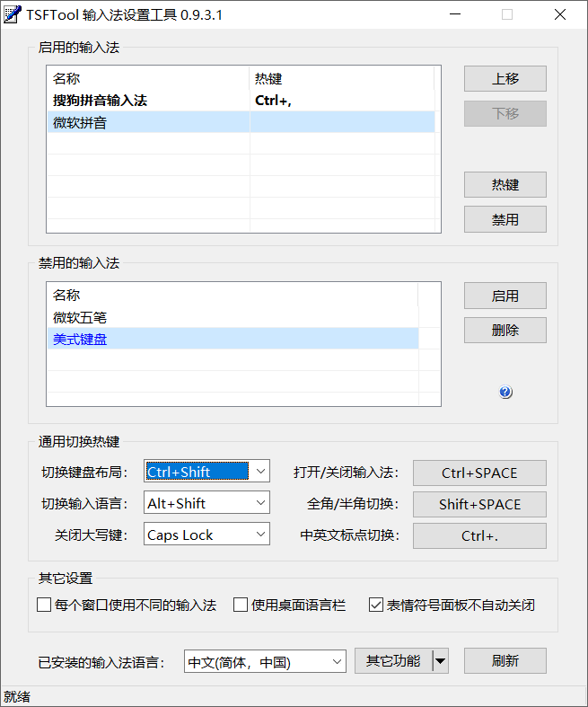Click the 禁用 disable button
Image resolution: width=588 pixels, height=707 pixels.
505,219
